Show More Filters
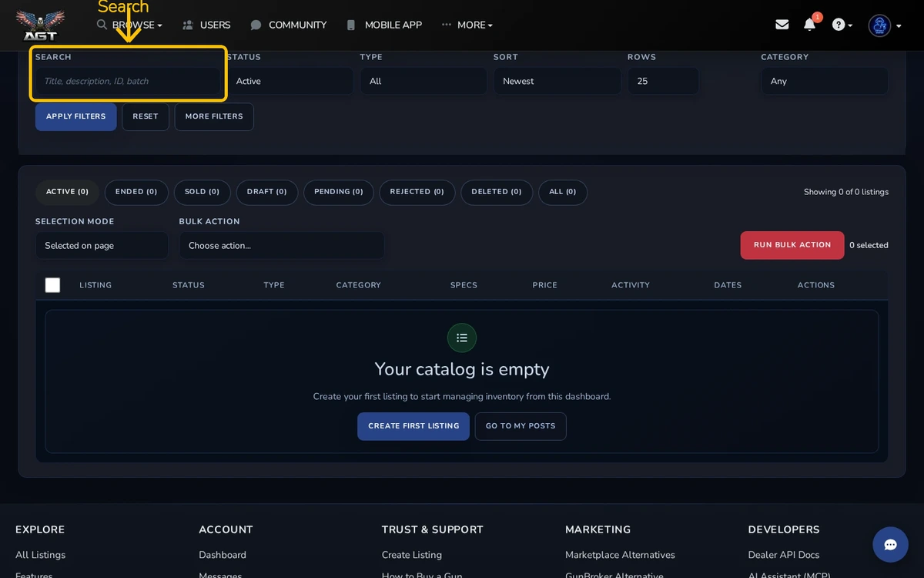 click(214, 116)
